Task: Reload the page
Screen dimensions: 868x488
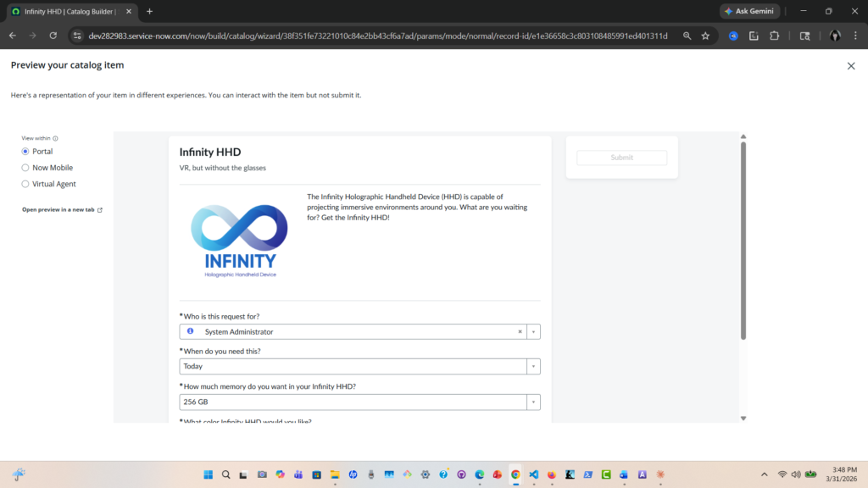Action: [53, 36]
